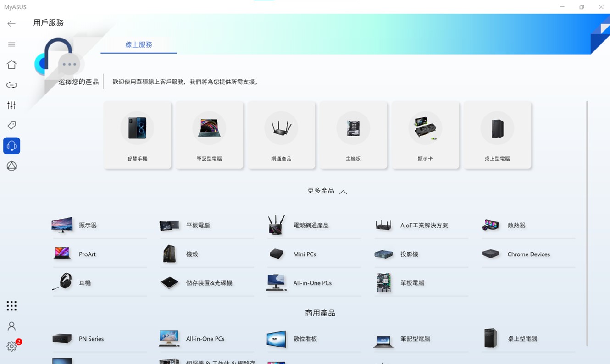The image size is (610, 364).
Task: Choose the 網通產品 product card
Action: click(x=281, y=135)
